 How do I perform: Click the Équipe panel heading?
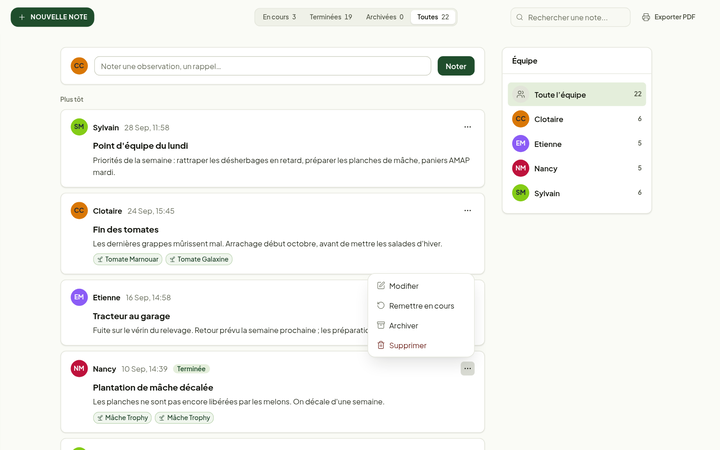524,61
